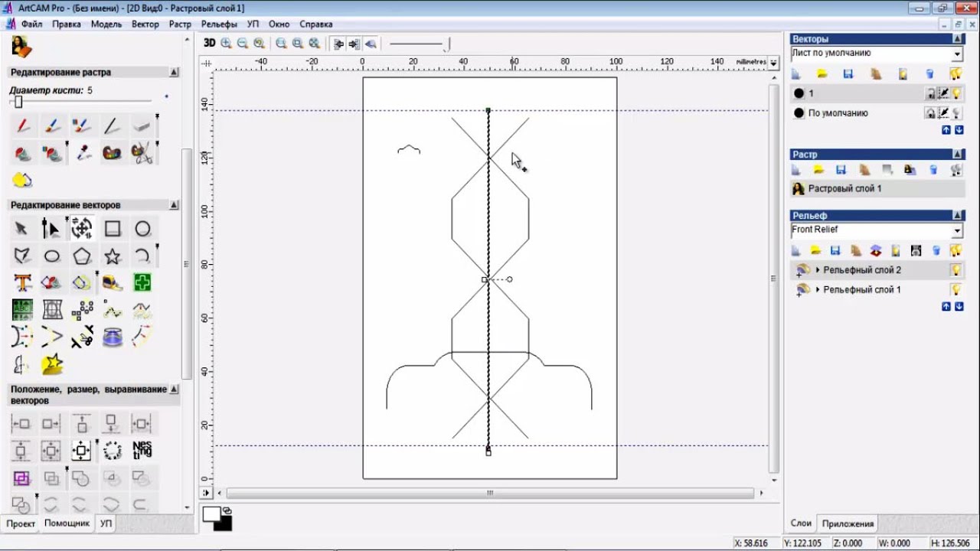Viewport: 980px width, 551px height.
Task: Collapse Редактирование растра section
Action: pos(174,72)
